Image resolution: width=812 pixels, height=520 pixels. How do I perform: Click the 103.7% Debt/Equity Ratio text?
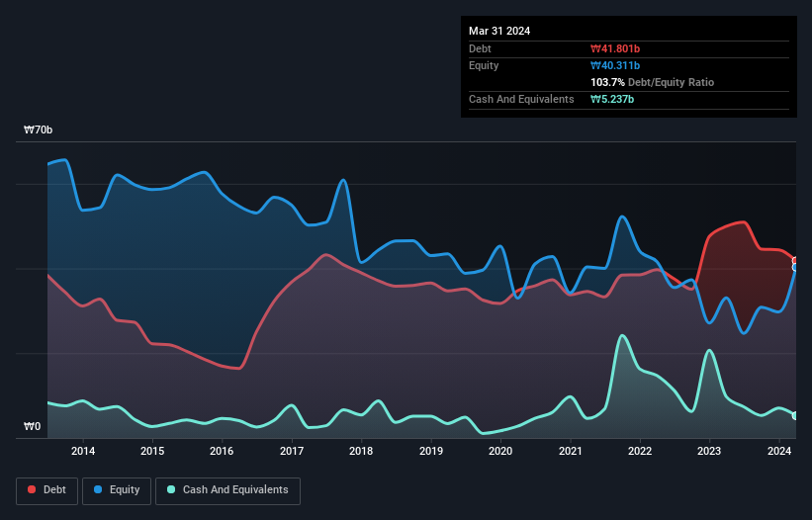(x=652, y=82)
